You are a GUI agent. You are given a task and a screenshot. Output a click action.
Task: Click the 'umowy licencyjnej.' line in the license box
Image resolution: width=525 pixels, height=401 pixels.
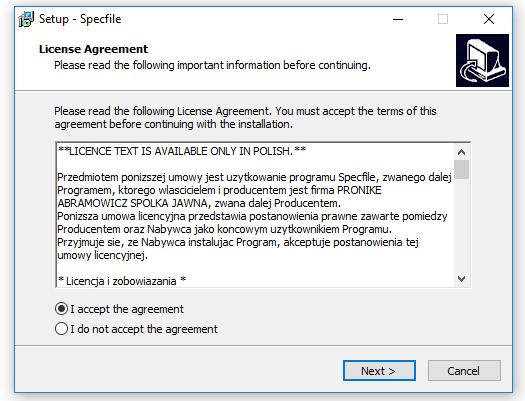[x=102, y=255]
